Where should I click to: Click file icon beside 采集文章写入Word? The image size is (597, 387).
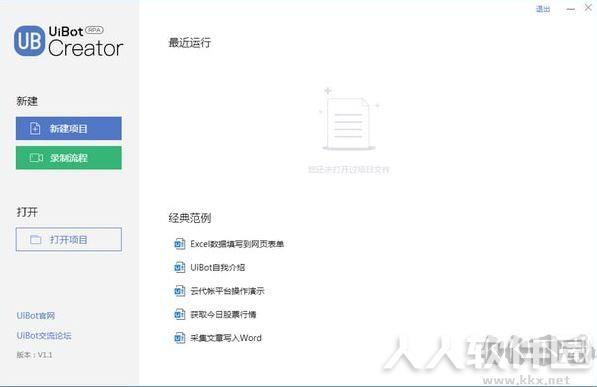[x=179, y=338]
